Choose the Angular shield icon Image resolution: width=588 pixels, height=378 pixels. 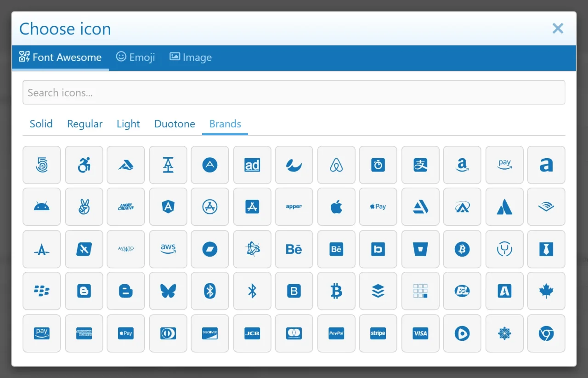tap(168, 206)
